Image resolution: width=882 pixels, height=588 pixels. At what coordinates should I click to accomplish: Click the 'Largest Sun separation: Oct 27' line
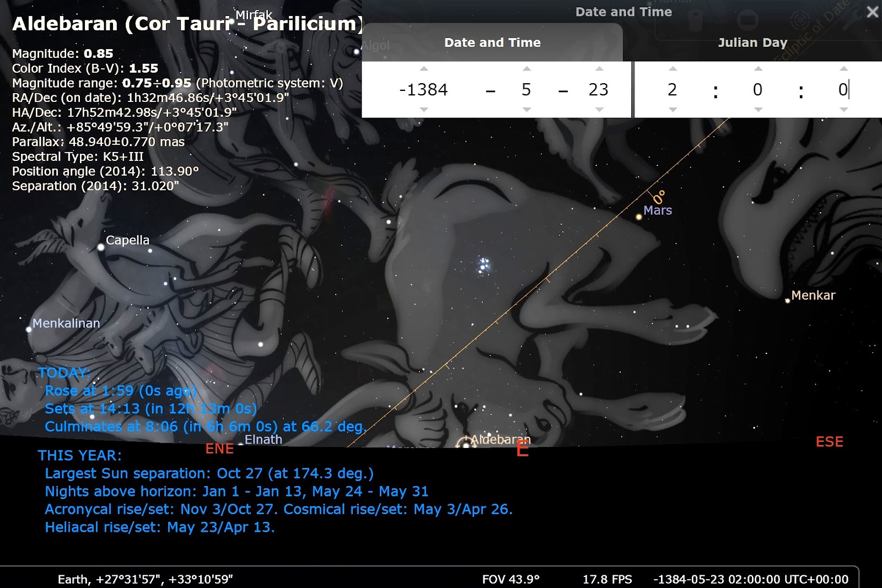(x=209, y=473)
